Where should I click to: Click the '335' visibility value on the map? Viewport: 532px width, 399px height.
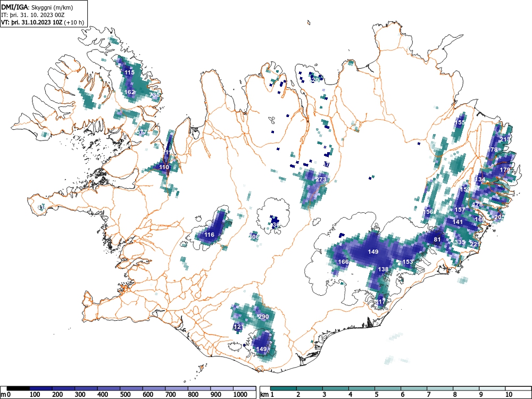pyautogui.click(x=460, y=242)
